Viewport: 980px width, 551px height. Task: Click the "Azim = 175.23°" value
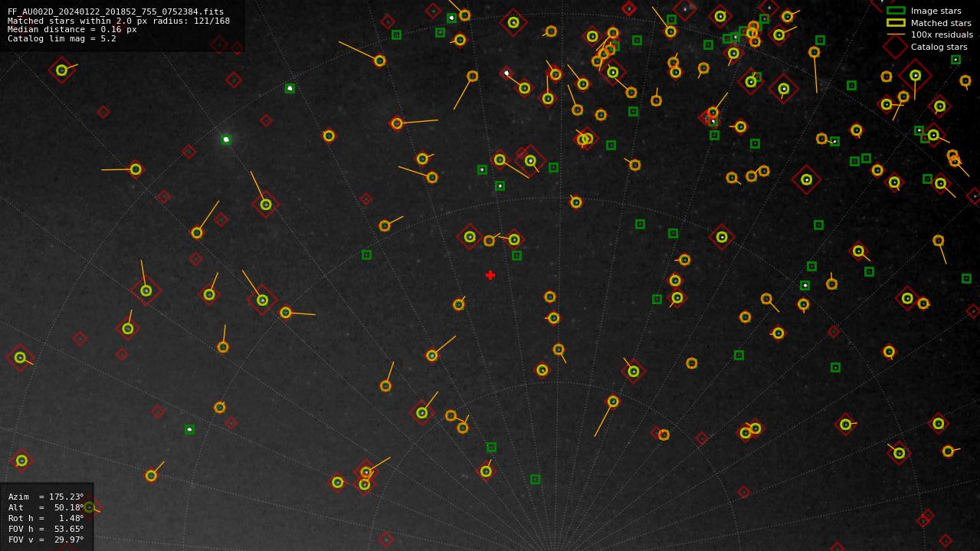click(x=46, y=497)
